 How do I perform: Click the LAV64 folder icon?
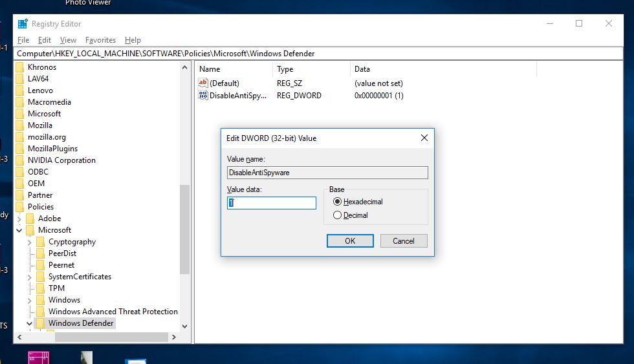(x=20, y=79)
